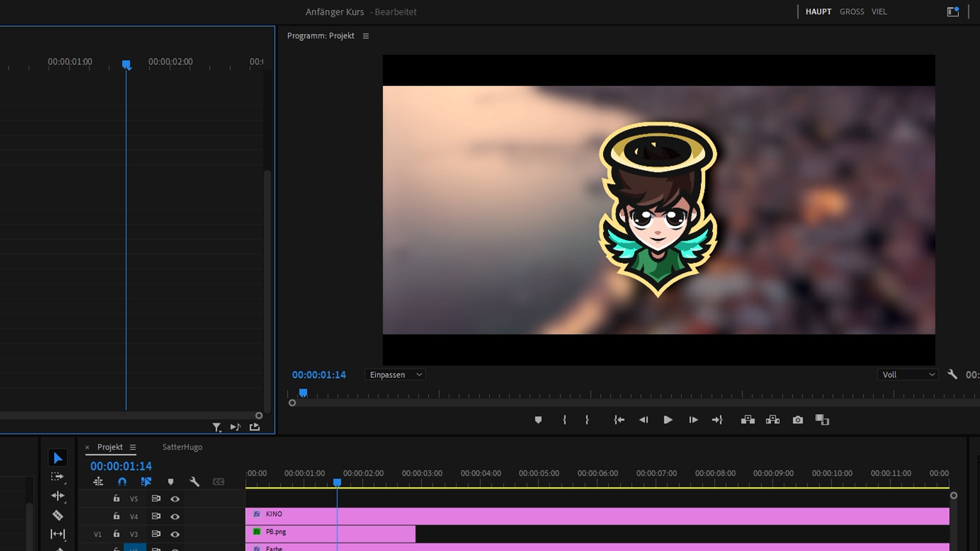The height and width of the screenshot is (551, 980).
Task: Close the Projekt sequence tab
Action: [87, 447]
